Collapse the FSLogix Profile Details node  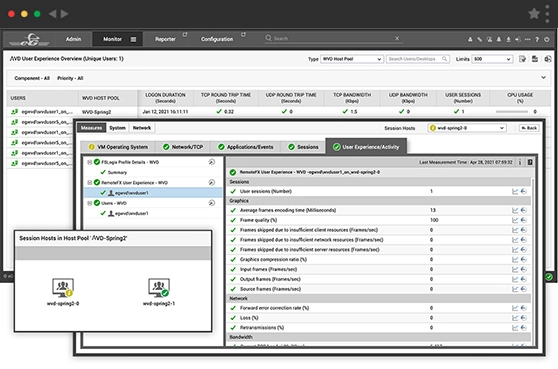tap(90, 162)
